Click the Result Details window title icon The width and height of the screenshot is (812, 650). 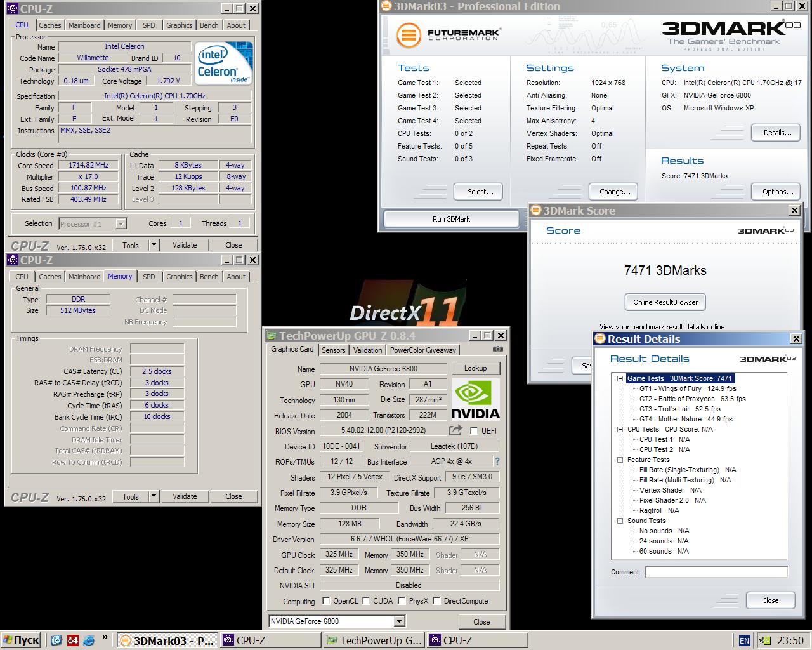600,339
